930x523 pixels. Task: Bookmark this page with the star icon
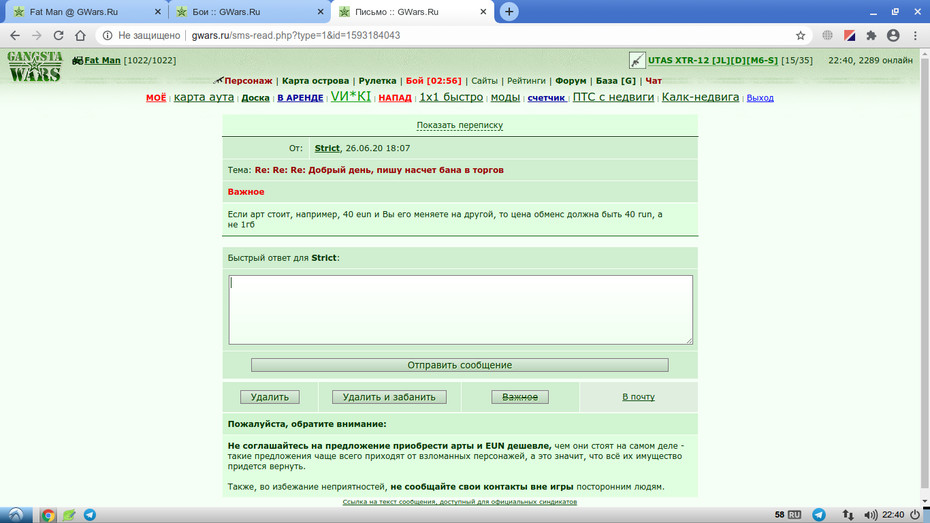click(x=800, y=36)
